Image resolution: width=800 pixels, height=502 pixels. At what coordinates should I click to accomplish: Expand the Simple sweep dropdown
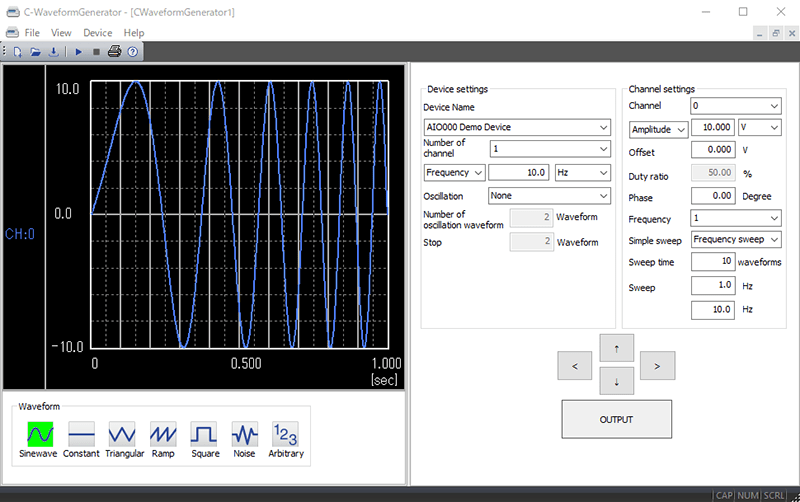click(x=736, y=240)
